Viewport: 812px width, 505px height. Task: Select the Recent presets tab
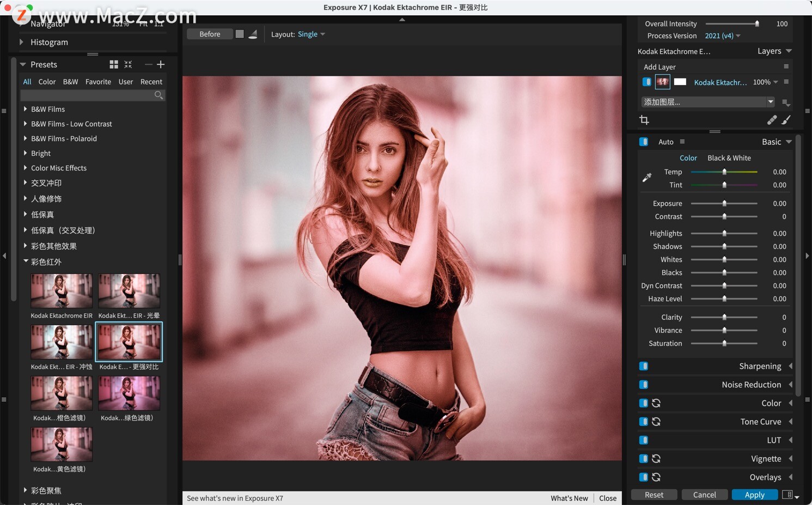(151, 82)
